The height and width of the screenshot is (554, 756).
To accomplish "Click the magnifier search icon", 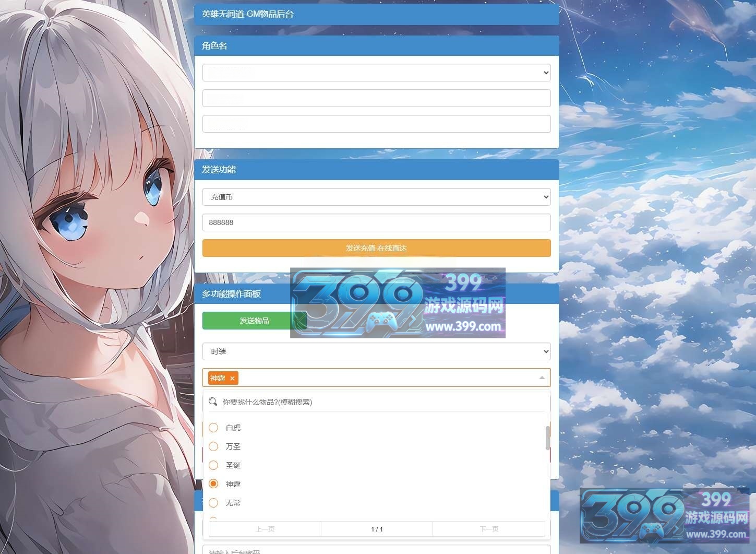I will point(213,402).
